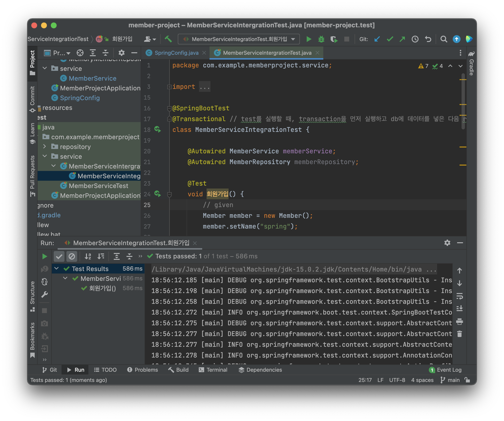
Task: Collapse all nodes in Project view toolbar
Action: pos(105,53)
